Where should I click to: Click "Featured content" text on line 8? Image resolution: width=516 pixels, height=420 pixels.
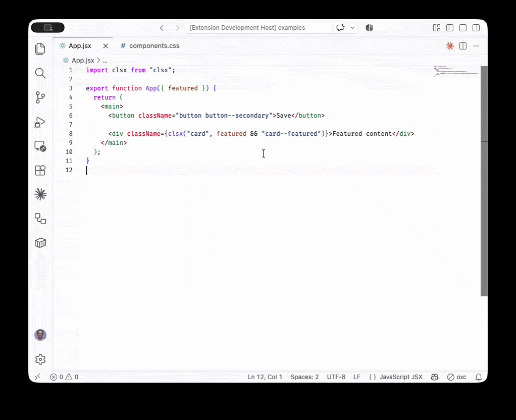(x=362, y=134)
